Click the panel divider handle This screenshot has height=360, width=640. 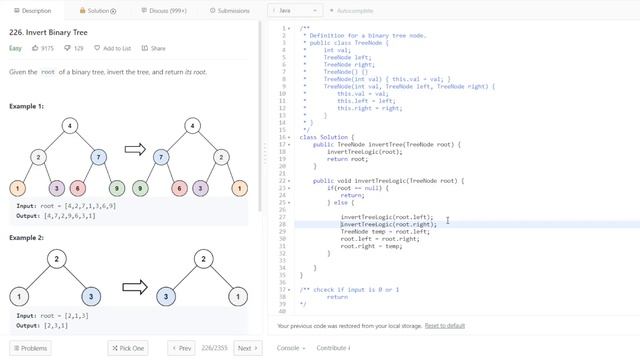click(x=264, y=153)
